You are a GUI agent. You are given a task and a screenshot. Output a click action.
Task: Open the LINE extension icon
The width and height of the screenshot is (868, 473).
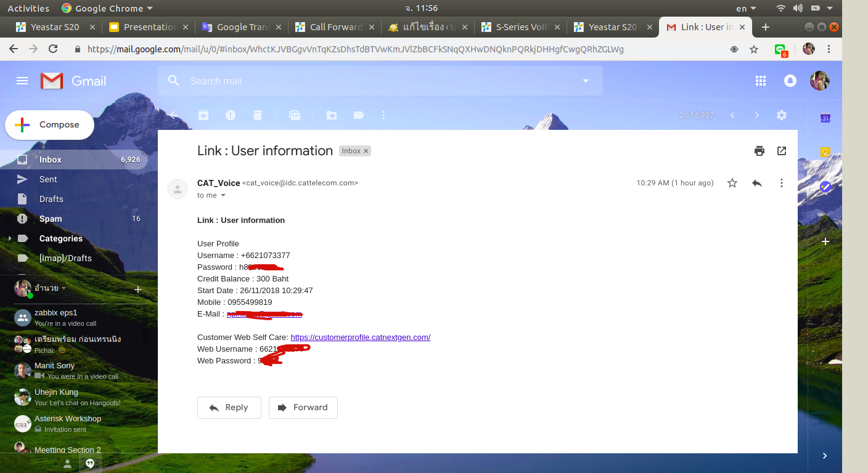781,49
